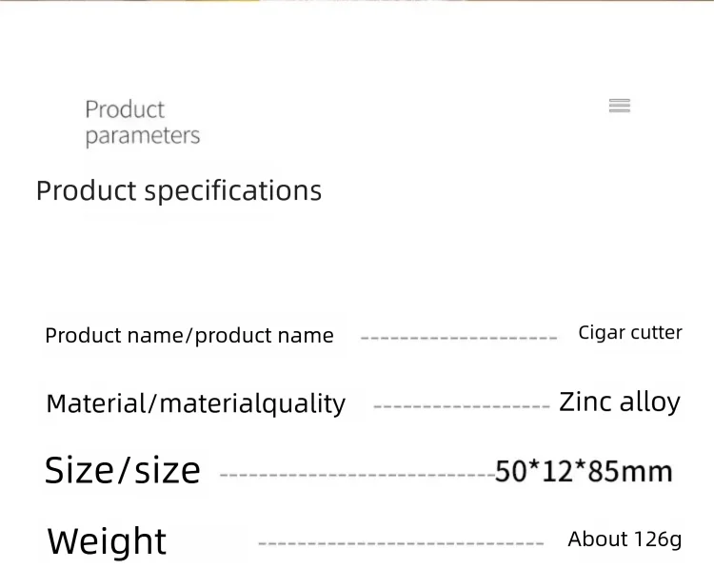Click the dashed line in the Size row
714x588 pixels.
pos(357,474)
